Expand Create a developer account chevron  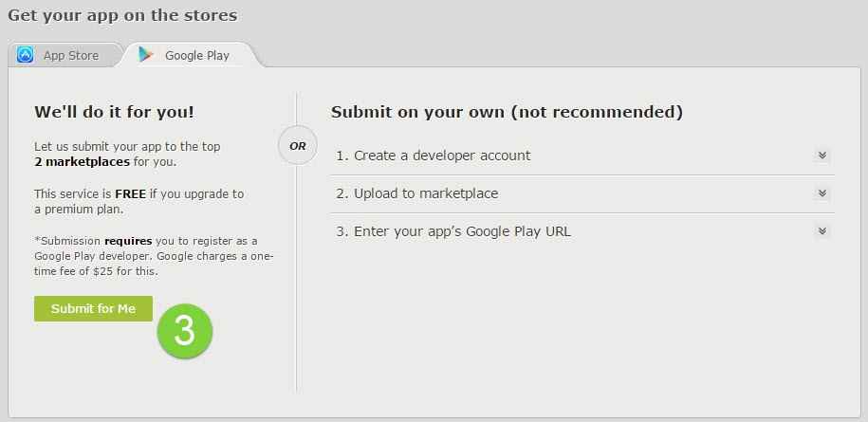pos(822,156)
